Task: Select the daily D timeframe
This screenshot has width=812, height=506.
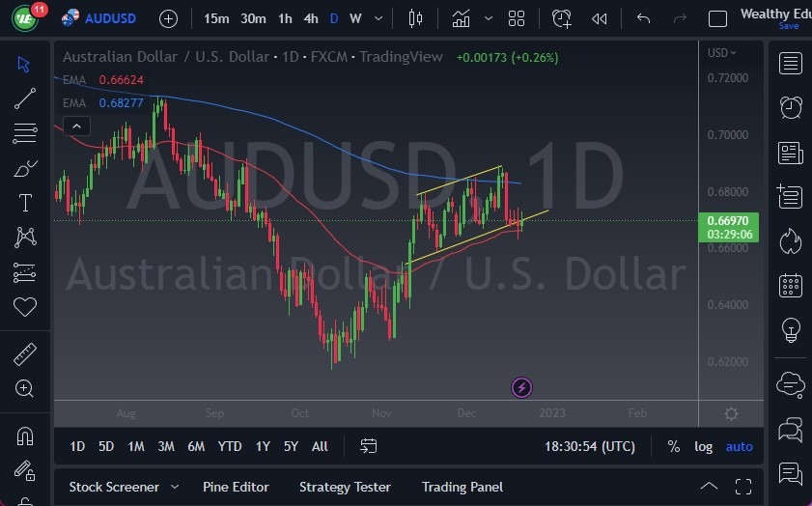Action: click(x=334, y=19)
